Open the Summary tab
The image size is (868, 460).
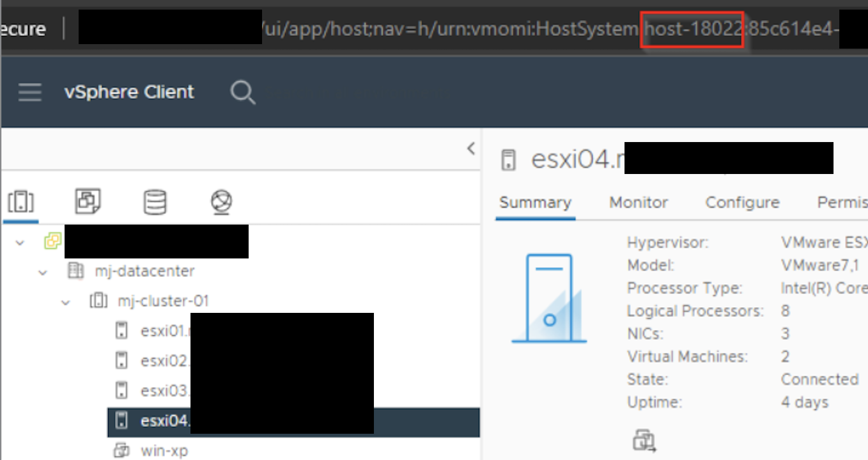[x=536, y=203]
